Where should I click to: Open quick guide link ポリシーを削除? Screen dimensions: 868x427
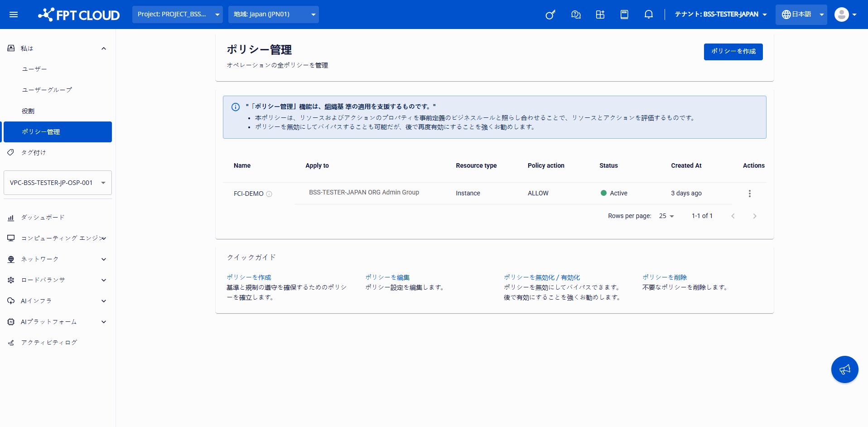(665, 277)
